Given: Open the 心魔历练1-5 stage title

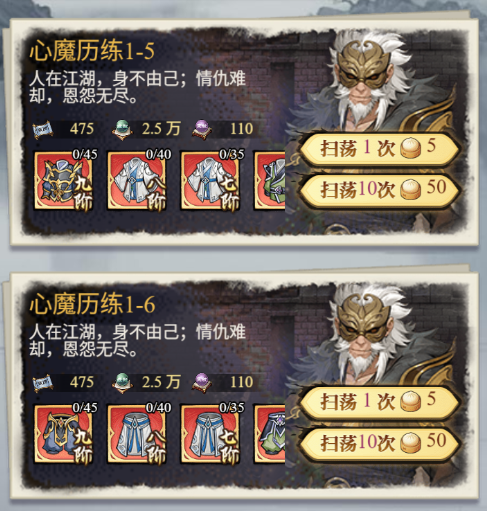Looking at the screenshot, I should click(92, 51).
